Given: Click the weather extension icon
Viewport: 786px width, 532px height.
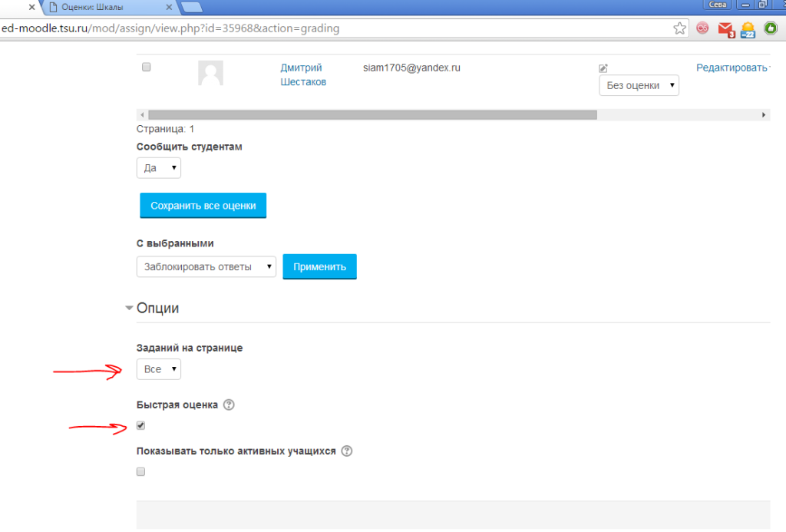Looking at the screenshot, I should point(748,29).
